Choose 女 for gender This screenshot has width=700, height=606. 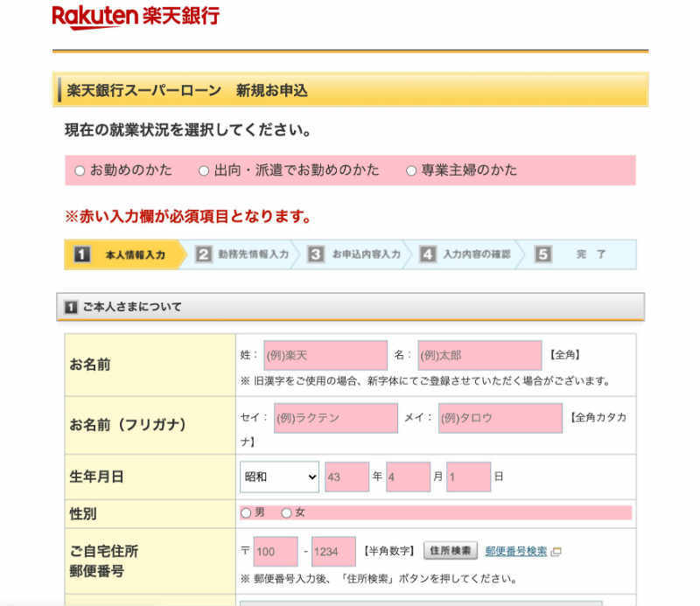286,512
